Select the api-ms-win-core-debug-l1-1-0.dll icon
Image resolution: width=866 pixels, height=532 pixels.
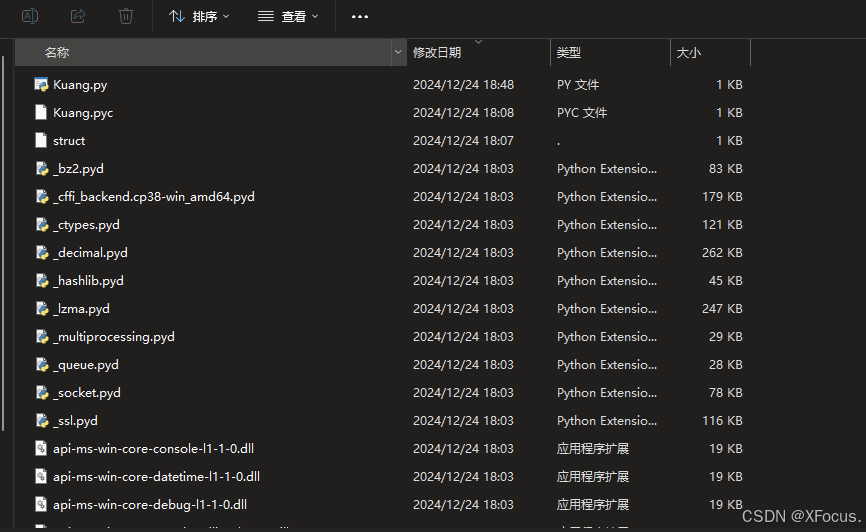41,504
